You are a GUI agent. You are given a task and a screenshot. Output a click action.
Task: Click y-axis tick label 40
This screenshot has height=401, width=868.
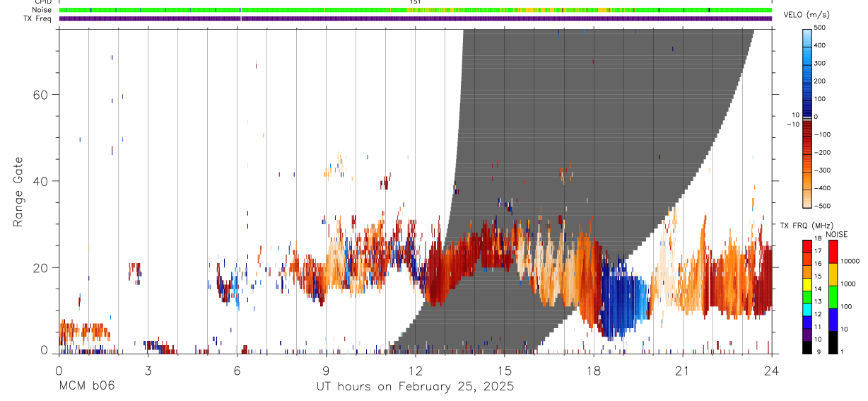point(39,181)
